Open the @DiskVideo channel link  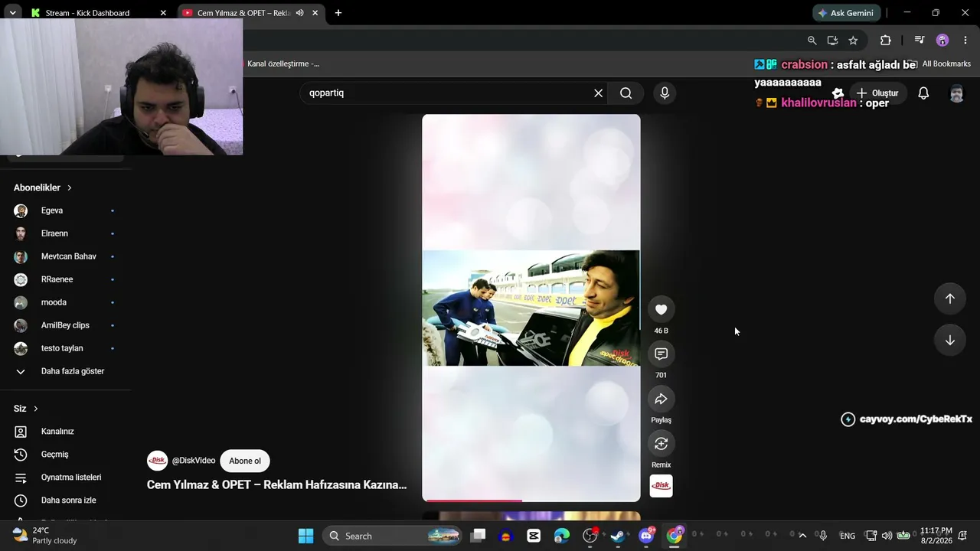point(194,461)
